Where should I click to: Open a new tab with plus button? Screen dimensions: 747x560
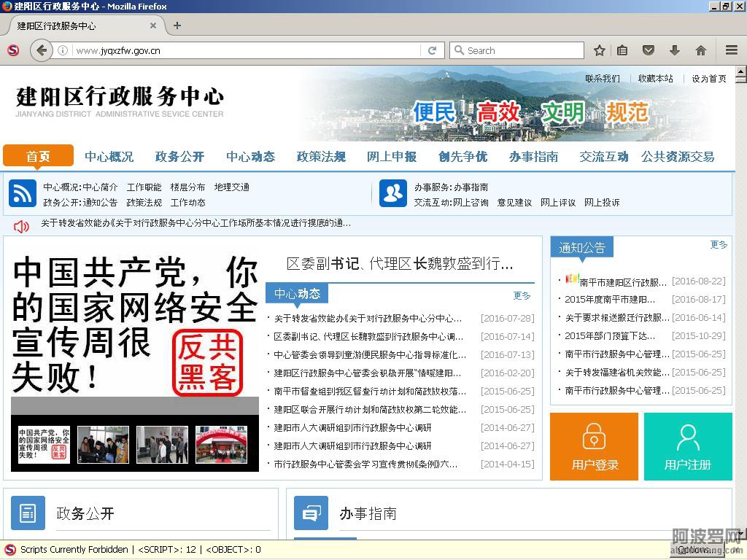177,26
